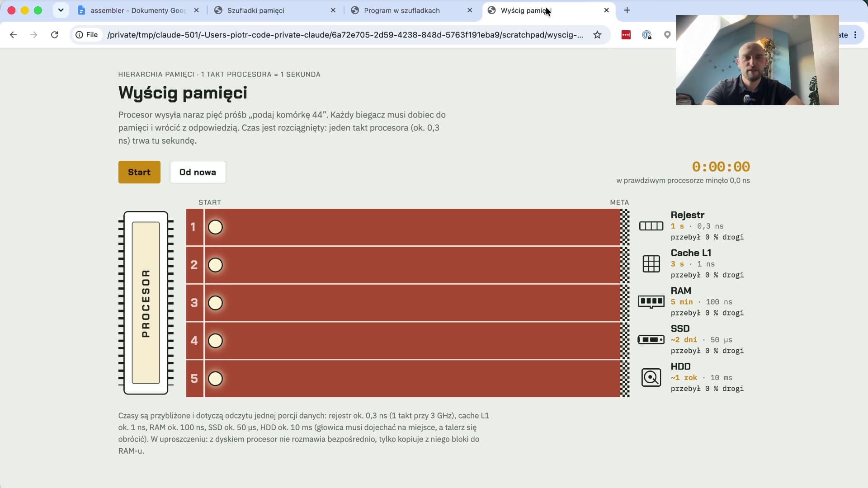Image resolution: width=868 pixels, height=488 pixels.
Task: Click the "~1 rok" HDD time value
Action: (x=684, y=378)
